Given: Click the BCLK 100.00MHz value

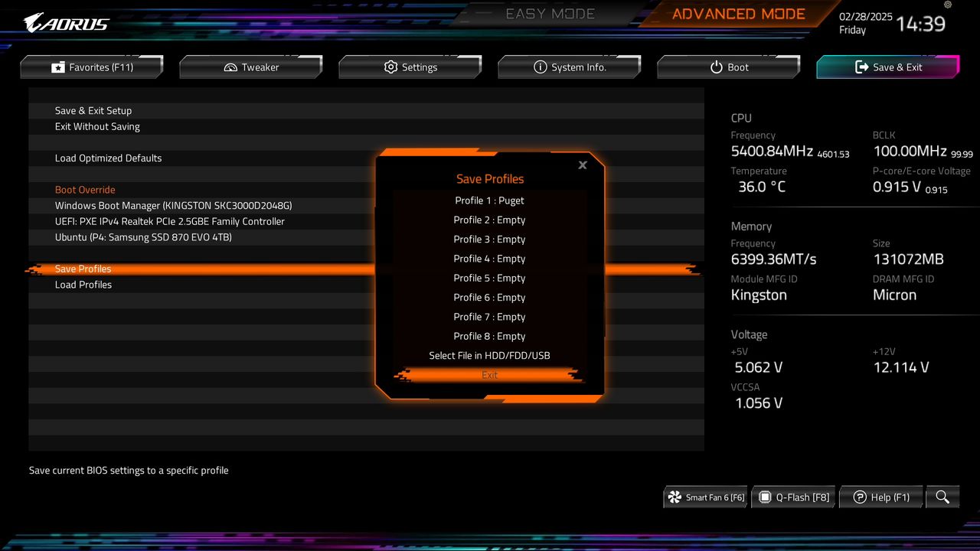Looking at the screenshot, I should coord(910,152).
